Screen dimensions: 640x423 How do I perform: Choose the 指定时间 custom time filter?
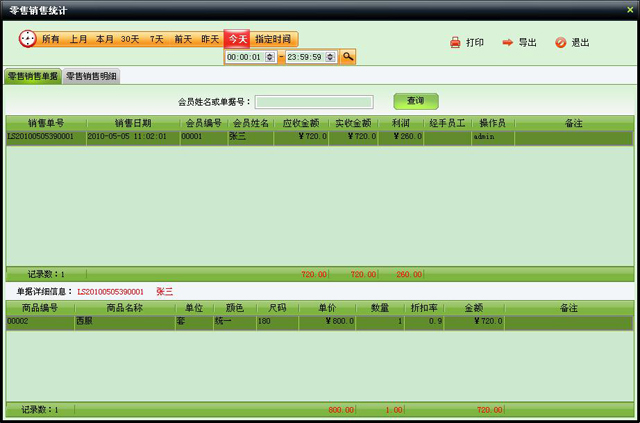(x=274, y=39)
